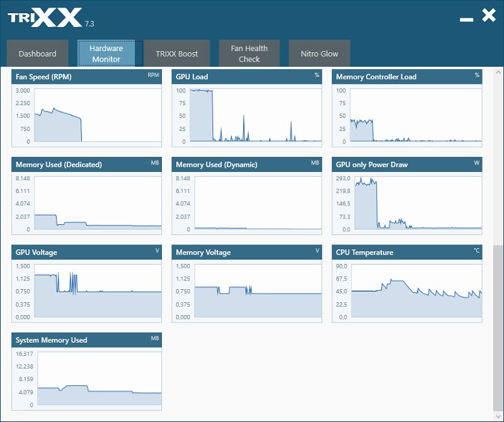Click the 2.250 axis value on Fan Speed
The width and height of the screenshot is (504, 422).
[23, 103]
